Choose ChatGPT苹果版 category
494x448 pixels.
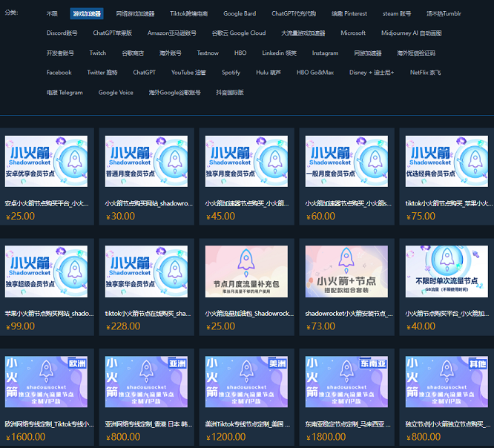click(x=112, y=33)
